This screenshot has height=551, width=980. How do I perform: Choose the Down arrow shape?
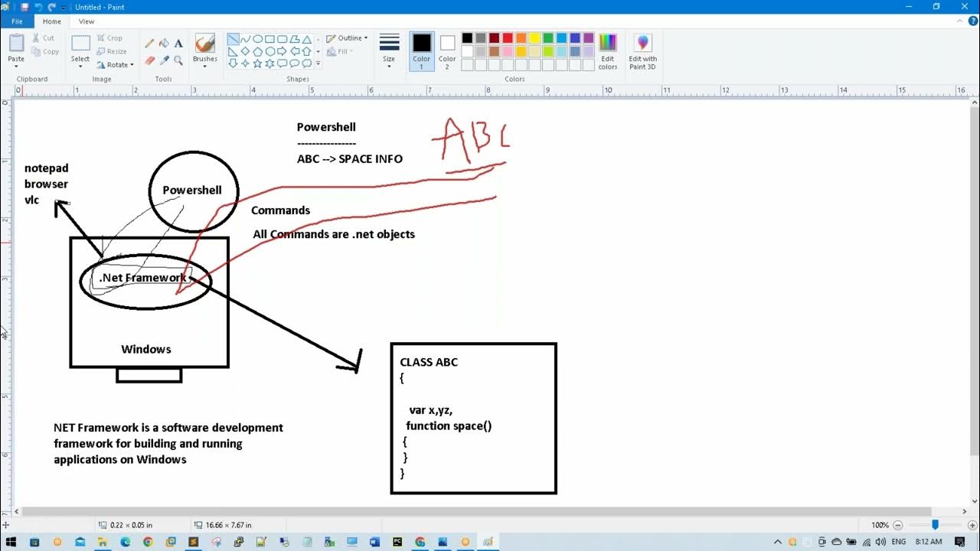pyautogui.click(x=234, y=63)
